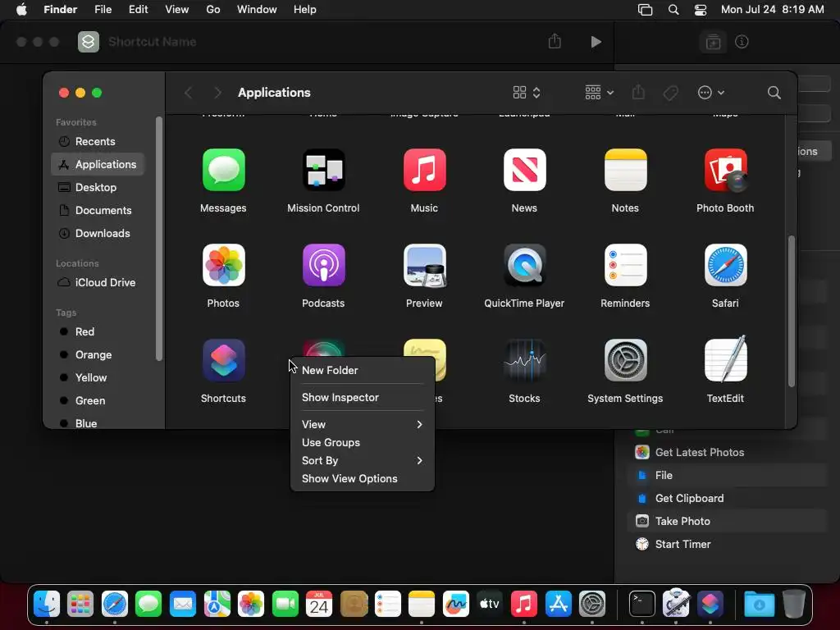Open Control Center in menu bar

[701, 10]
